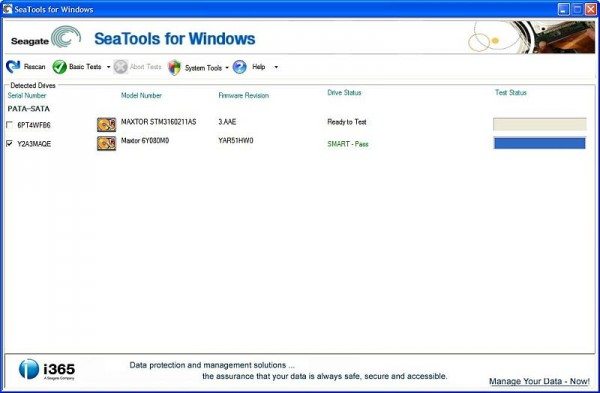
Task: Click firmware revision 3.AAE
Action: (227, 122)
